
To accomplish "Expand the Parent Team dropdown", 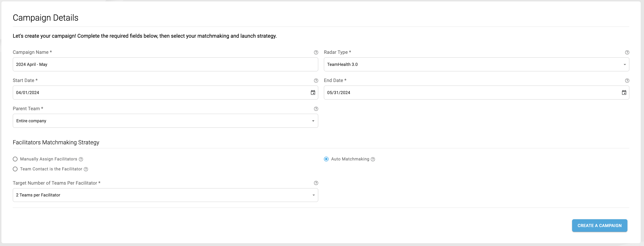I will (165, 121).
